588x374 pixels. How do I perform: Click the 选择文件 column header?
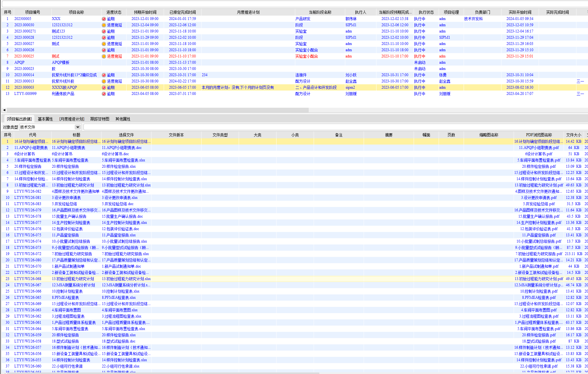tap(126, 135)
